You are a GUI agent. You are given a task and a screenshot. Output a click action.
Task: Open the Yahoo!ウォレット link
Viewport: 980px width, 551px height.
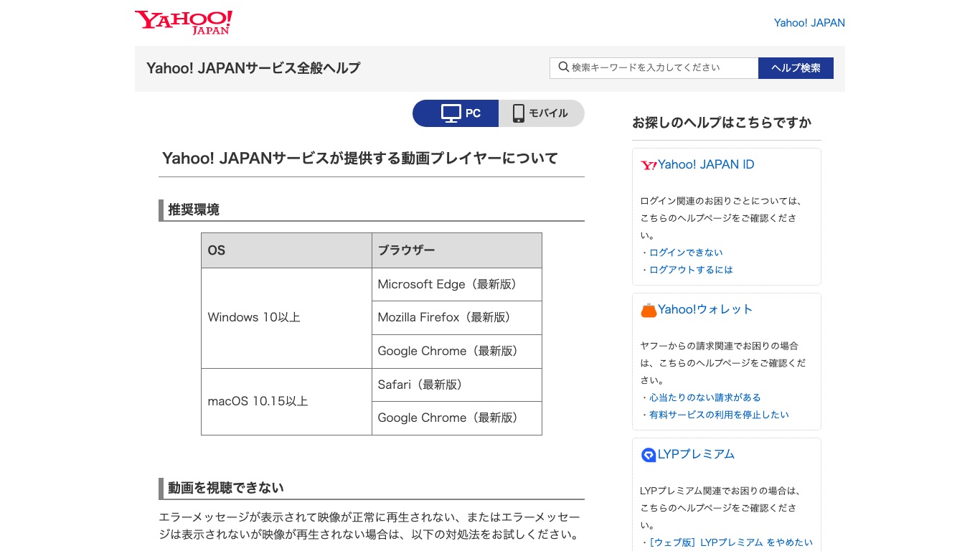point(705,309)
